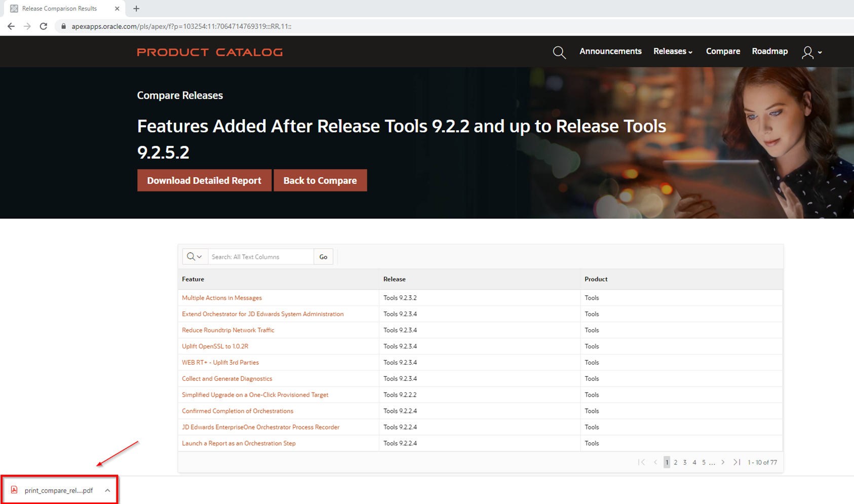
Task: Open JD Edwards EnterpriseOne Orchestrator Process Recorder
Action: click(x=260, y=427)
